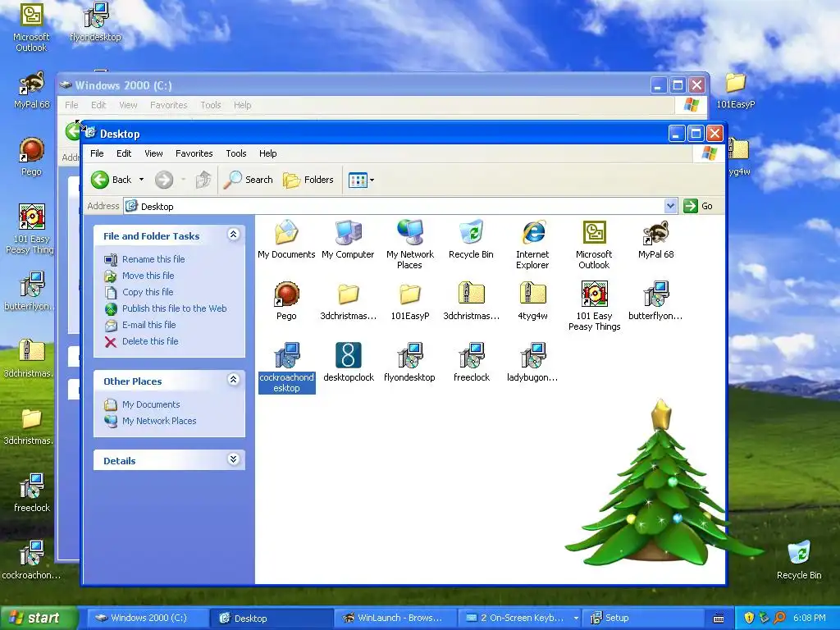Click the magnifier icon in system tray
This screenshot has width=840, height=630.
779,618
